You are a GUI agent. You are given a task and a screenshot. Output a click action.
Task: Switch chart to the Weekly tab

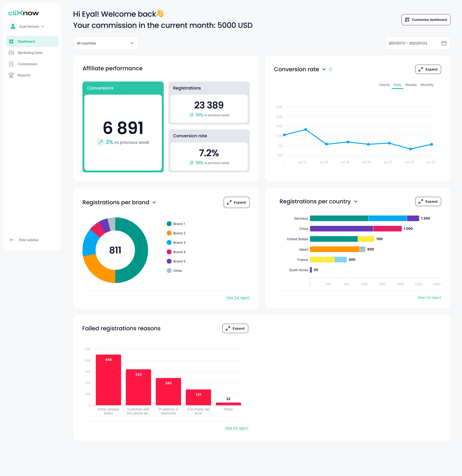tap(411, 85)
